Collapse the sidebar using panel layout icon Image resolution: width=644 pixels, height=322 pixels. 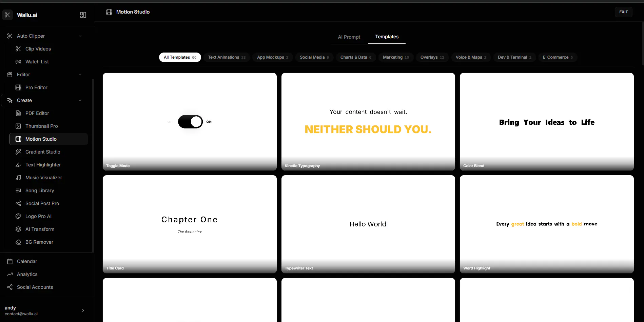coord(83,15)
